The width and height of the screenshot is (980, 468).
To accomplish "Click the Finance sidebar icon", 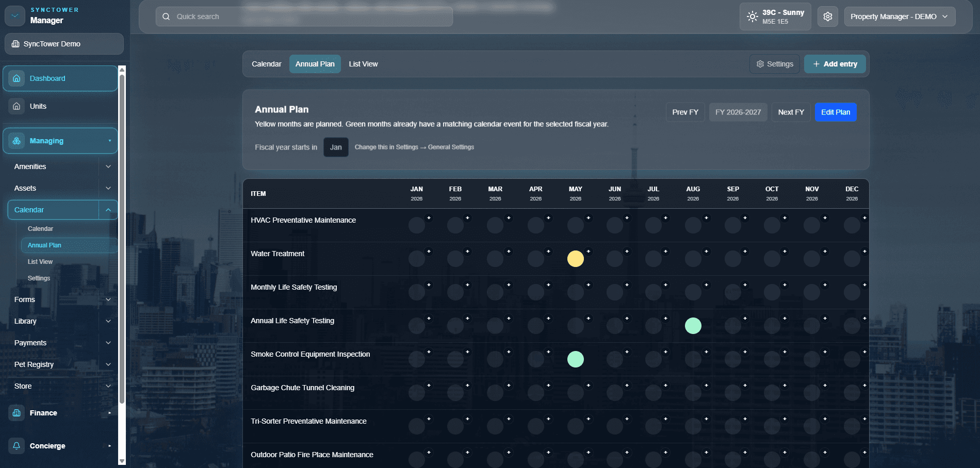I will 17,413.
